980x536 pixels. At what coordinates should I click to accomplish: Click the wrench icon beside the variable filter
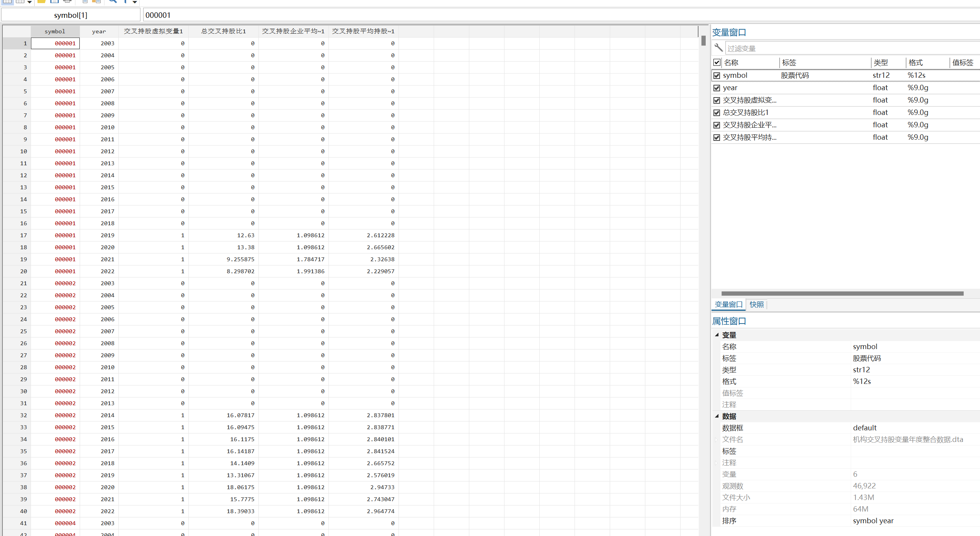tap(718, 48)
